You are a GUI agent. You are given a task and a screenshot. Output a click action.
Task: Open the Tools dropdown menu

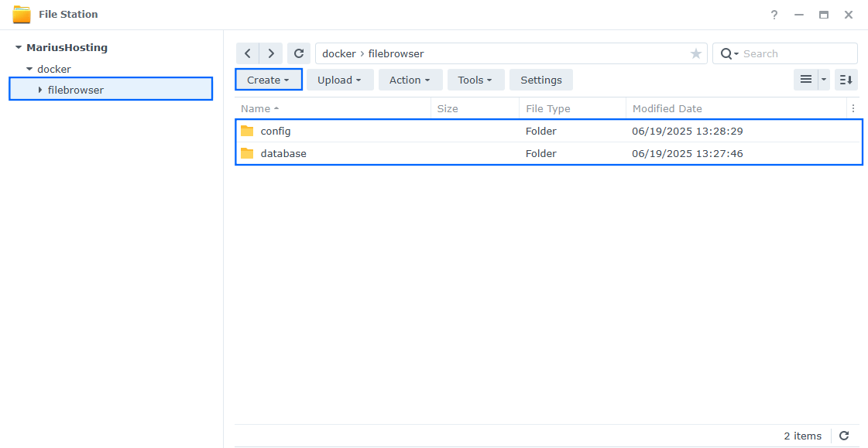475,80
